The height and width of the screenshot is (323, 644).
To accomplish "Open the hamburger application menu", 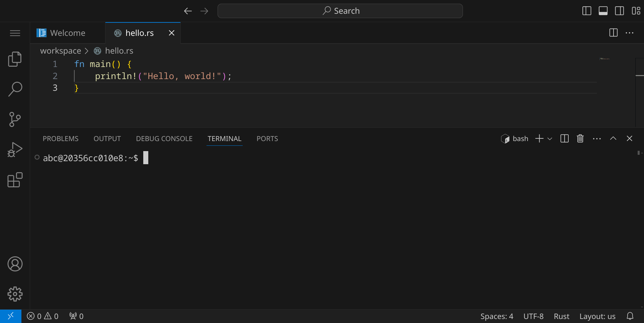I will tap(15, 33).
